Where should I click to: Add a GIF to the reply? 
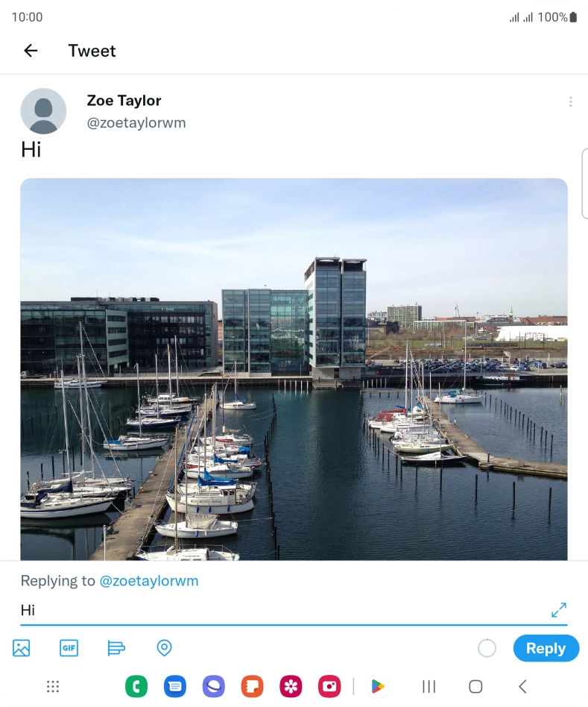click(x=69, y=648)
